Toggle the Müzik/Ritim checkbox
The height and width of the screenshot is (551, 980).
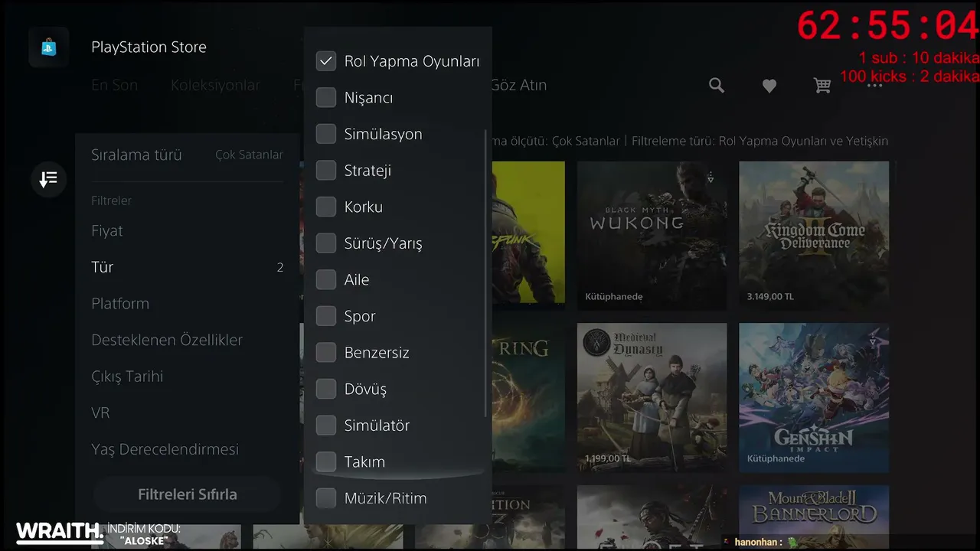pos(326,498)
